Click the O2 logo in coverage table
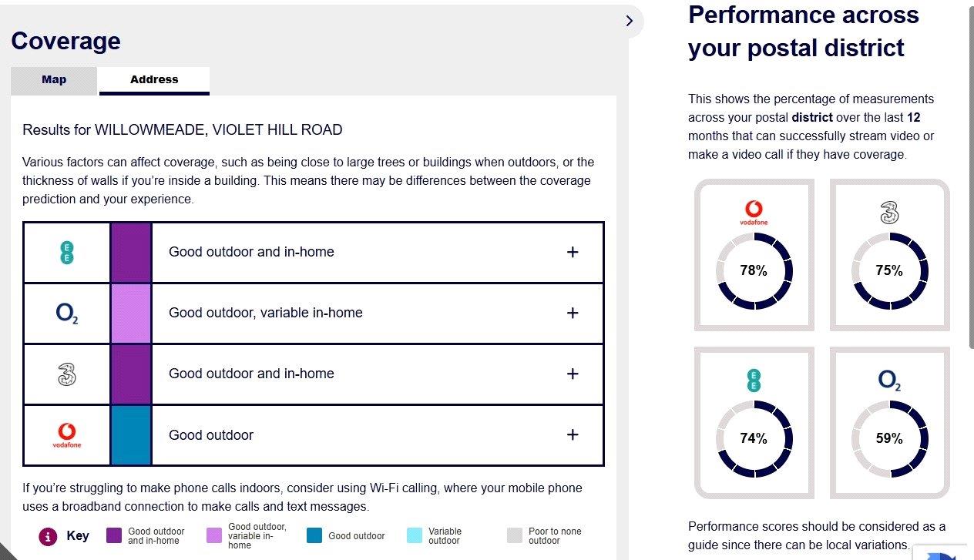Screen dimensions: 974x560 click(67, 313)
